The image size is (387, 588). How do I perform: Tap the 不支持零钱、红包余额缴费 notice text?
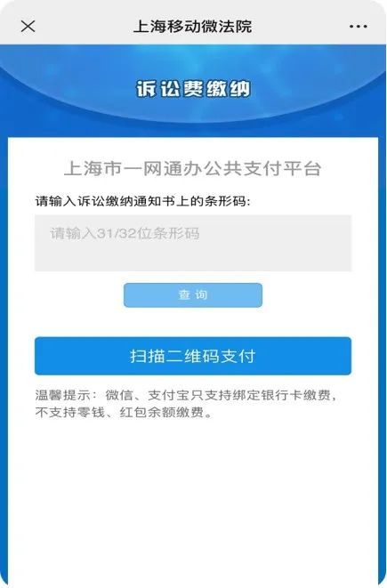[124, 413]
